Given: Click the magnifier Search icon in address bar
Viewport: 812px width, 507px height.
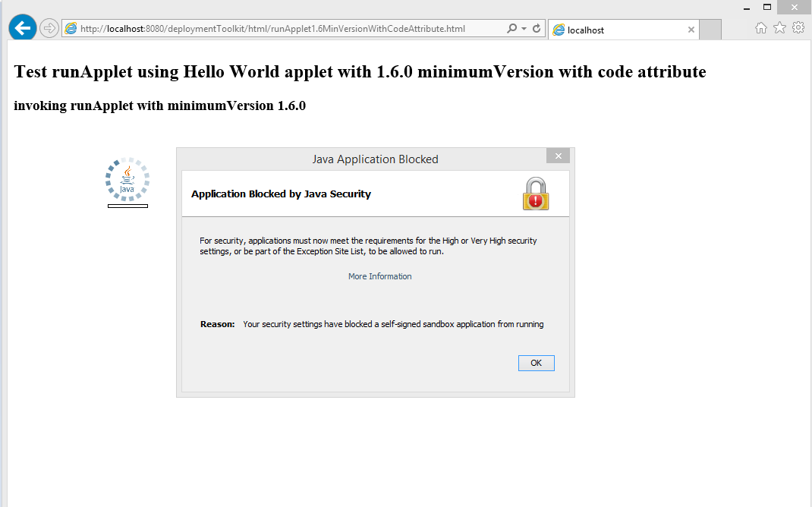Looking at the screenshot, I should pyautogui.click(x=512, y=29).
